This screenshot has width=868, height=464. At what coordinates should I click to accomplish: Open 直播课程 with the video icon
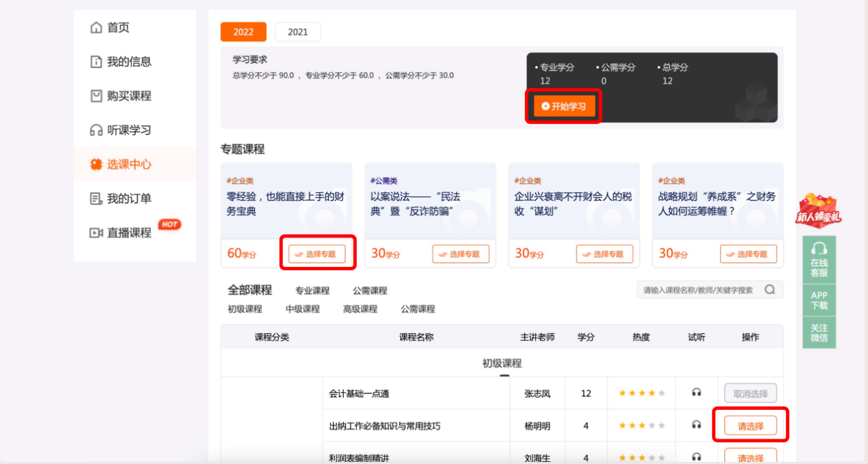(96, 231)
